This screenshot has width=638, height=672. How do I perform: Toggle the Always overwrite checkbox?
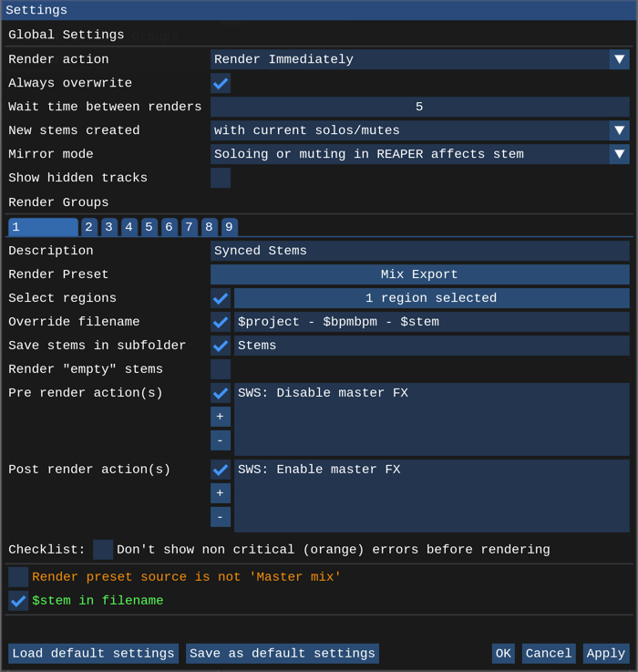221,83
